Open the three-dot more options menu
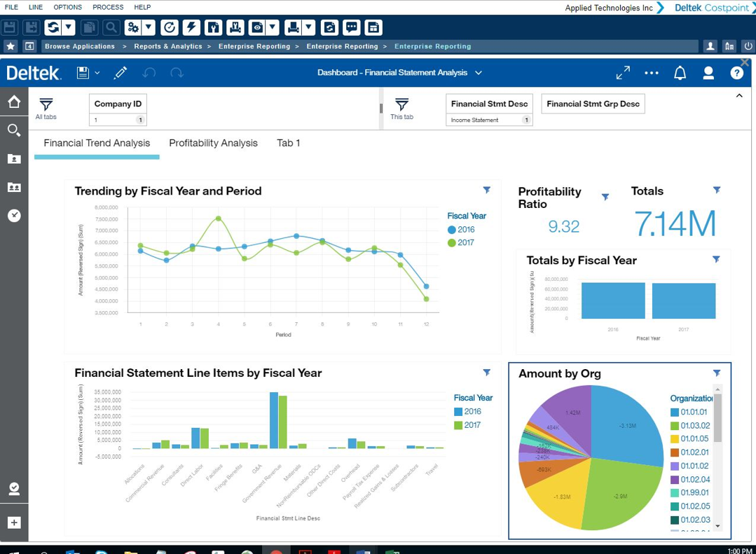This screenshot has height=554, width=756. pyautogui.click(x=652, y=73)
